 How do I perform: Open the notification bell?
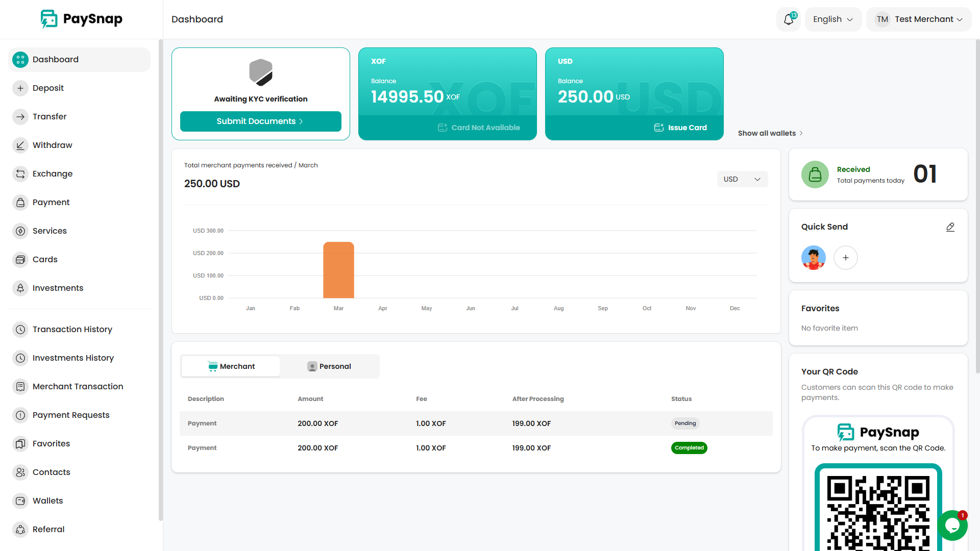(x=789, y=19)
